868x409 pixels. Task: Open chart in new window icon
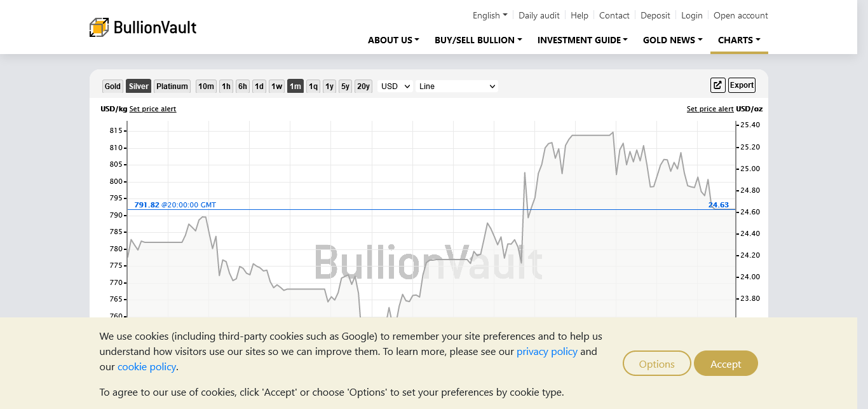[x=717, y=85]
